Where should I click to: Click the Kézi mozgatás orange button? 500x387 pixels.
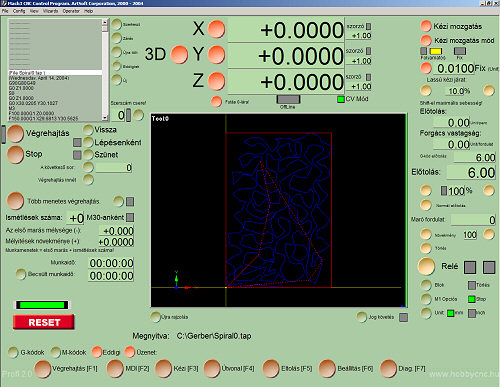point(426,26)
